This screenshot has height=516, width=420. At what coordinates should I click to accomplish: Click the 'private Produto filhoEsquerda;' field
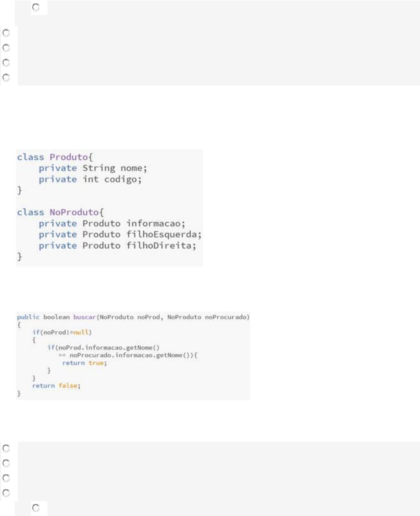tap(120, 234)
